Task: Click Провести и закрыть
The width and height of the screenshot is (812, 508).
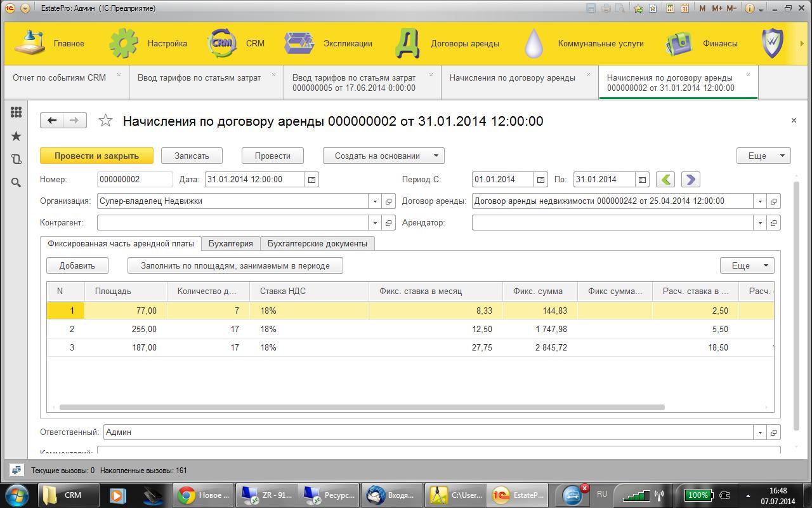Action: tap(97, 156)
